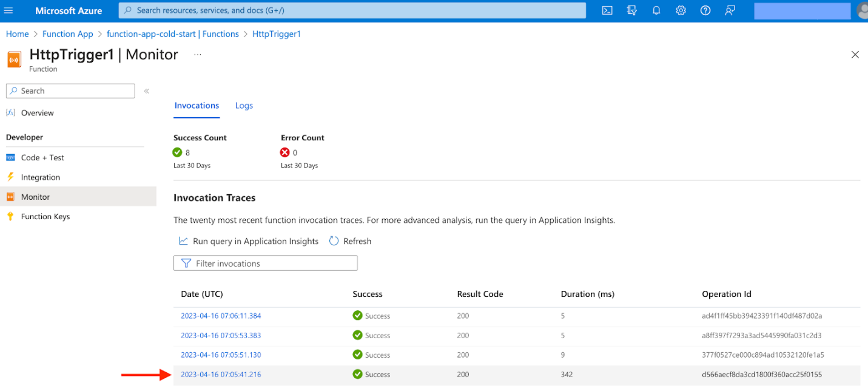Click the Refresh invocations button
This screenshot has height=388, width=868.
[x=350, y=241]
